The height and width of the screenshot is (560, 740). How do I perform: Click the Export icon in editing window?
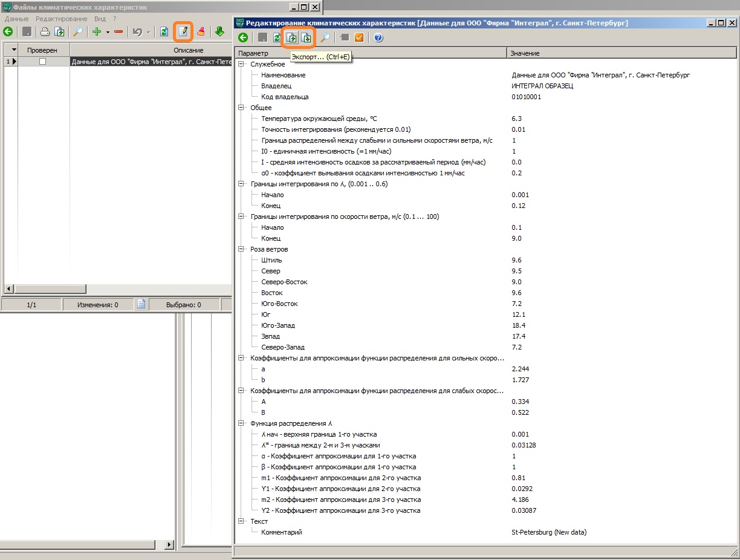tap(292, 37)
